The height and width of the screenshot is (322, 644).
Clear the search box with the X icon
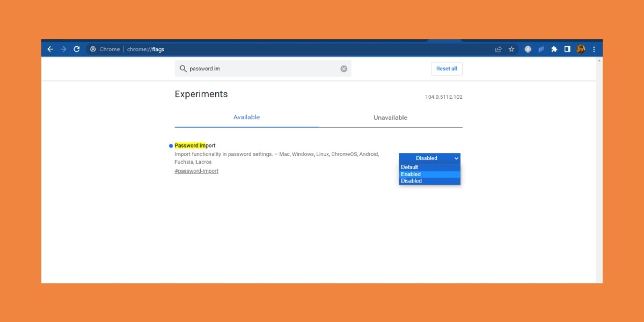click(x=343, y=69)
